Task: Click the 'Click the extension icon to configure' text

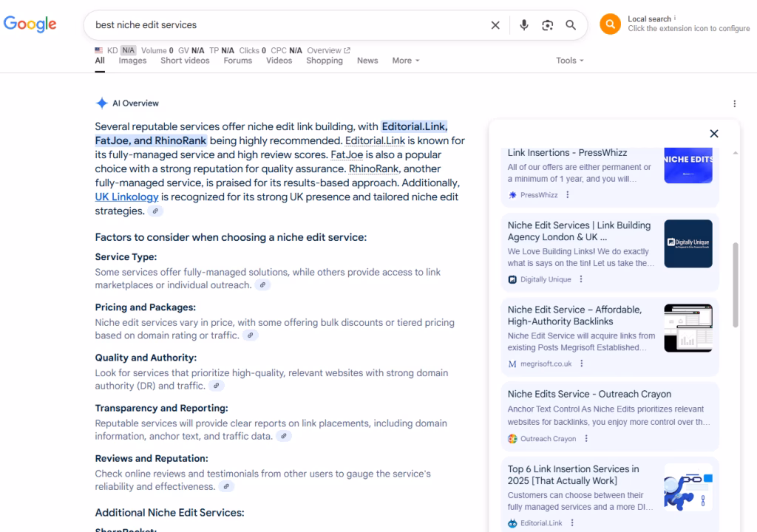Action: pos(688,29)
